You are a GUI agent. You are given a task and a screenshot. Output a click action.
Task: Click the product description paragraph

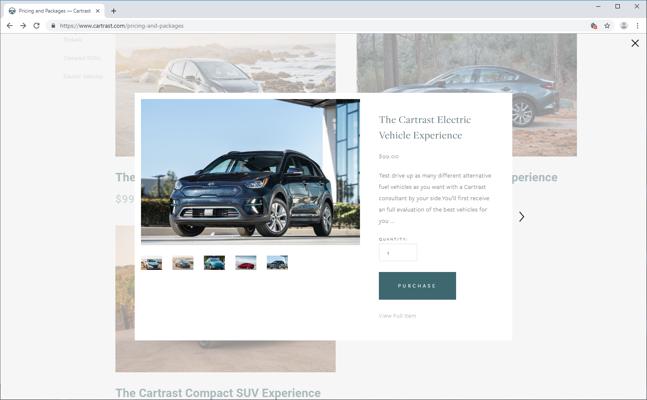click(x=435, y=198)
